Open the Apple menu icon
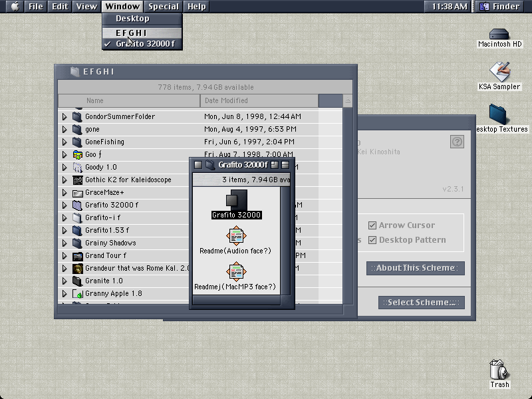 (x=15, y=7)
